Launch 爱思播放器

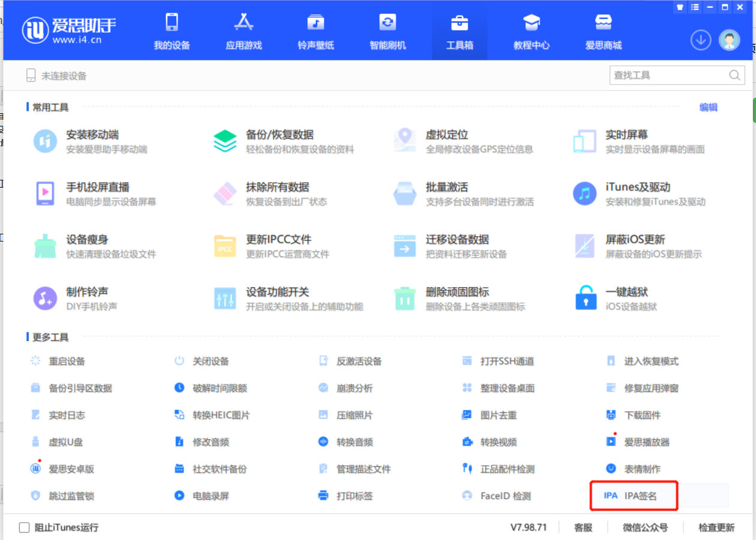[638, 442]
